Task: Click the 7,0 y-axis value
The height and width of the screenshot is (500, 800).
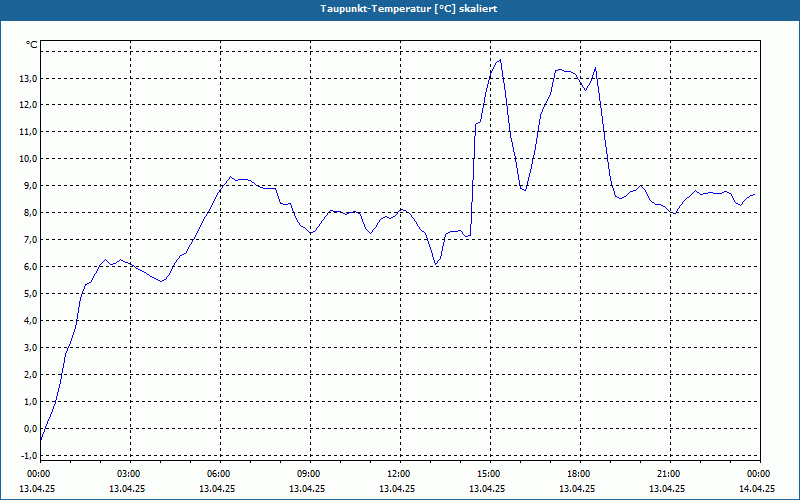Action: click(30, 240)
